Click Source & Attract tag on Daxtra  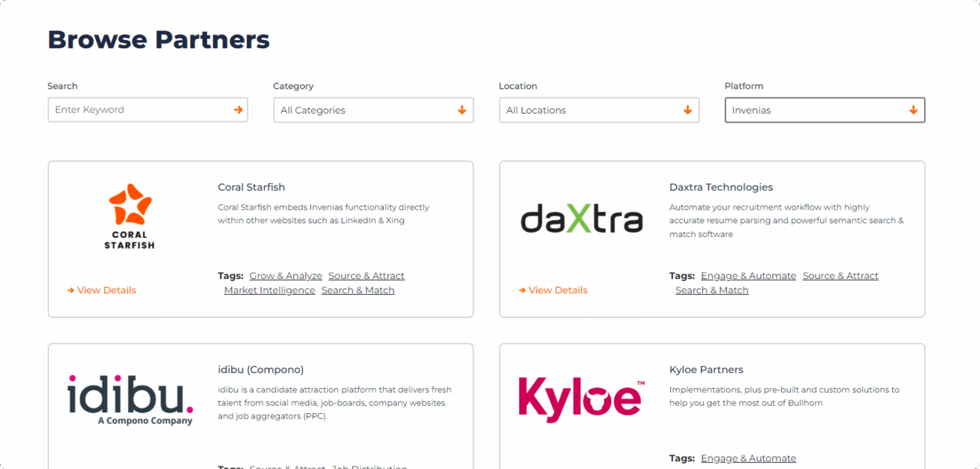[840, 276]
